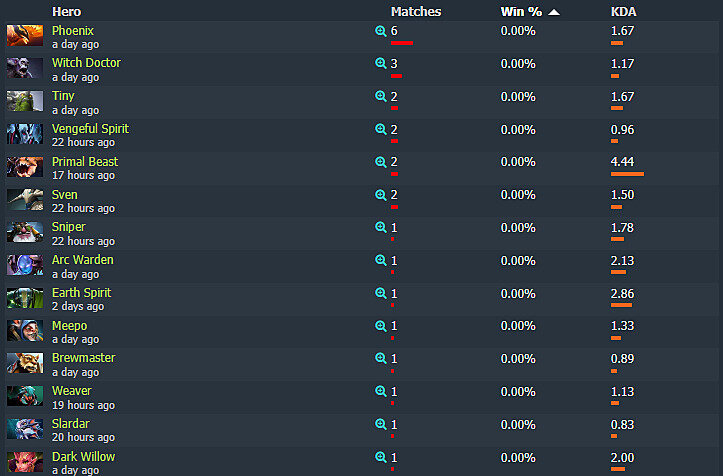Viewport: 723px width, 476px height.
Task: Open match search icon in Slardar row
Action: 380,424
